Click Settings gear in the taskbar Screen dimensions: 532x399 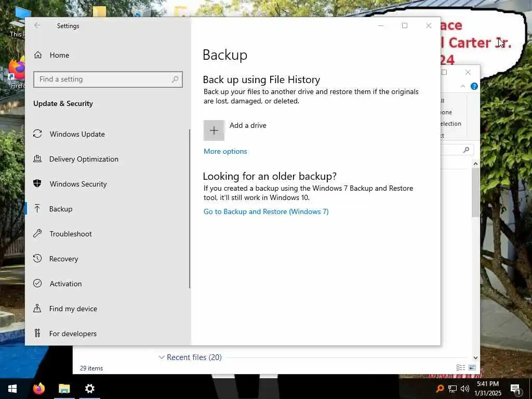coord(89,389)
